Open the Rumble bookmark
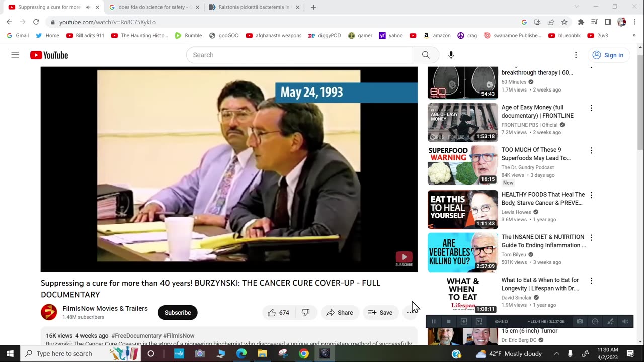The height and width of the screenshot is (362, 644). tap(188, 35)
